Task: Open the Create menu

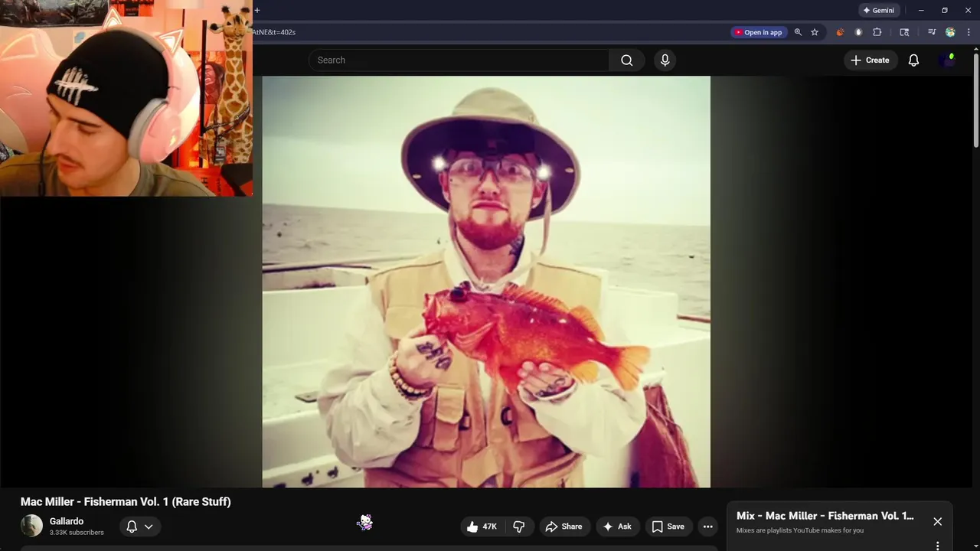Action: point(871,60)
